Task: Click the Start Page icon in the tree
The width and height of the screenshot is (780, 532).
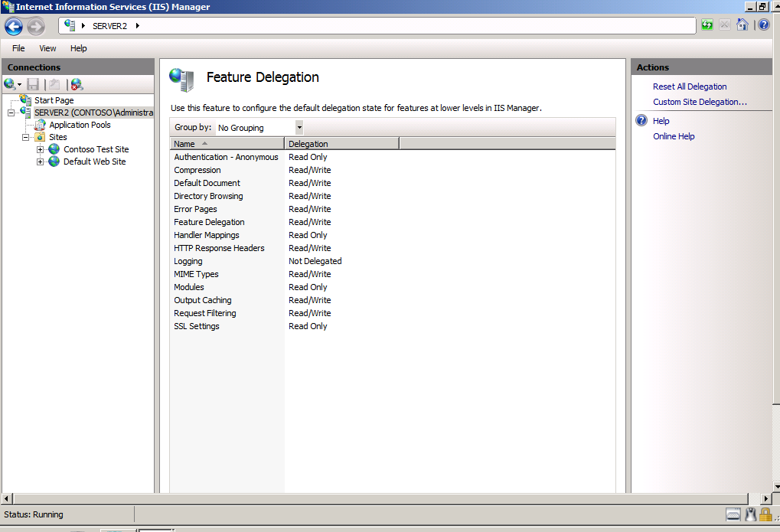Action: pyautogui.click(x=26, y=100)
